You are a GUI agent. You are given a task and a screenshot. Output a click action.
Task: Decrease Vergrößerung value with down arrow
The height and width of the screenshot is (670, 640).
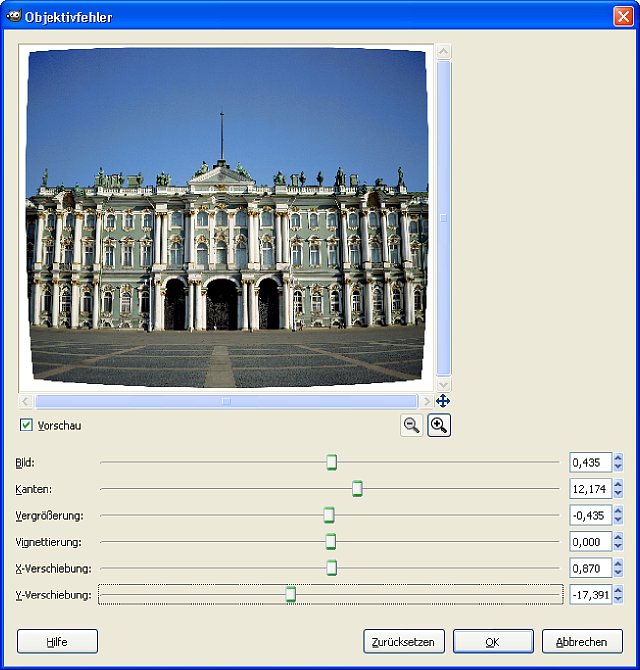coord(618,520)
